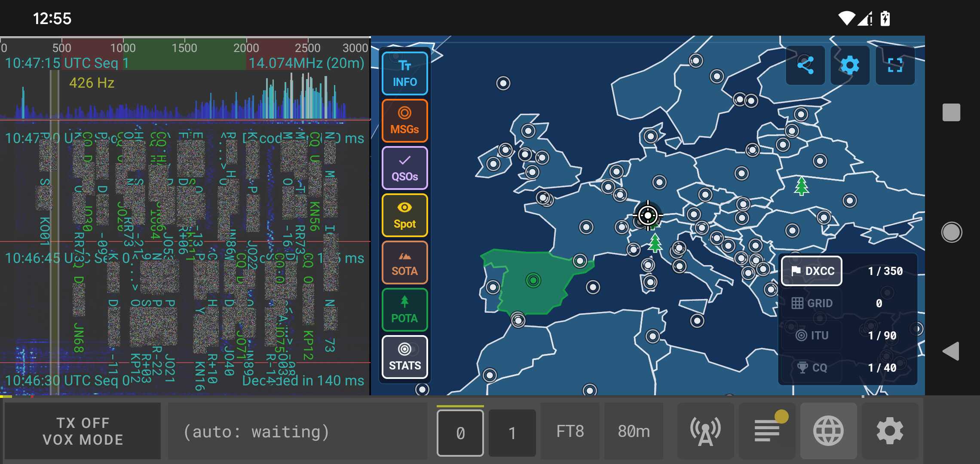This screenshot has width=980, height=464.
Task: Select the CQ zone statistics tab
Action: pyautogui.click(x=812, y=368)
